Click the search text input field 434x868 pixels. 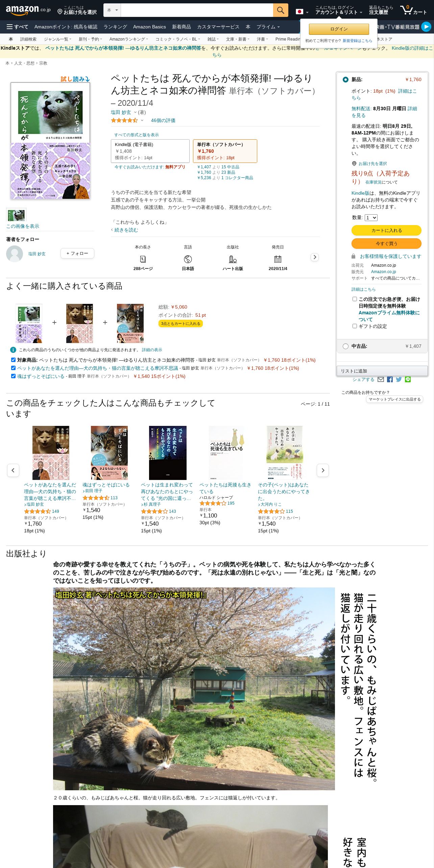tap(197, 10)
